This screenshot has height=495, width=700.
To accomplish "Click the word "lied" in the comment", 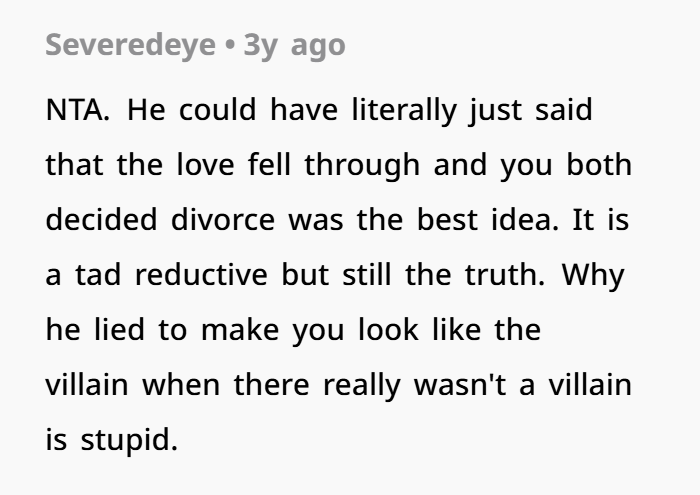I will [119, 329].
